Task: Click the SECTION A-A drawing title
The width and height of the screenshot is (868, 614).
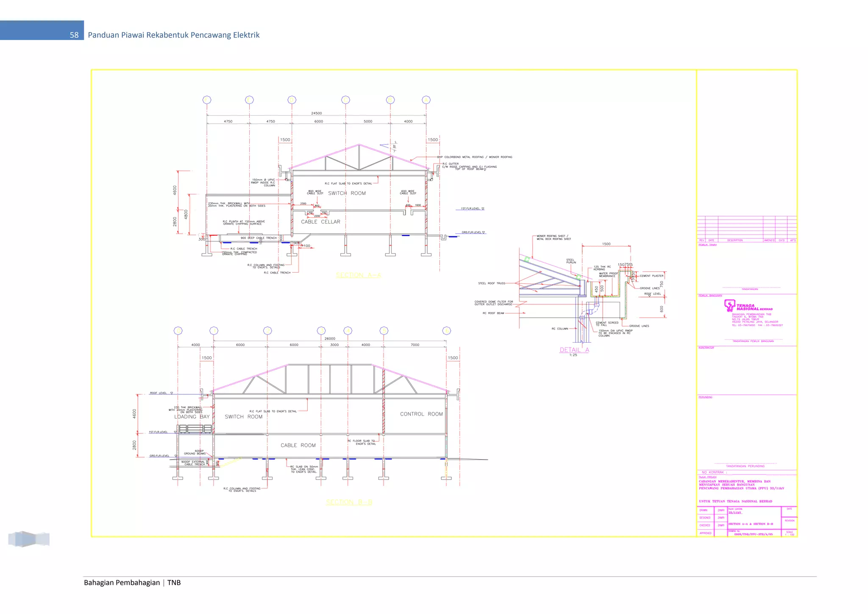Action: (x=359, y=275)
